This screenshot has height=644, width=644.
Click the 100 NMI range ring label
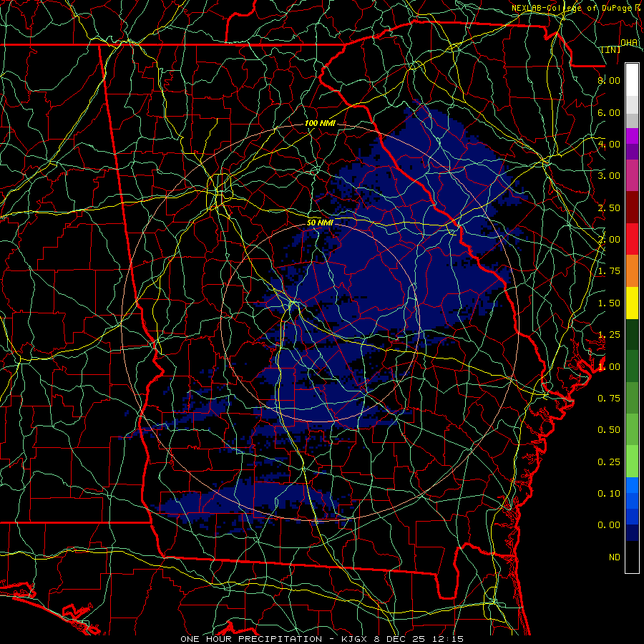pos(320,123)
